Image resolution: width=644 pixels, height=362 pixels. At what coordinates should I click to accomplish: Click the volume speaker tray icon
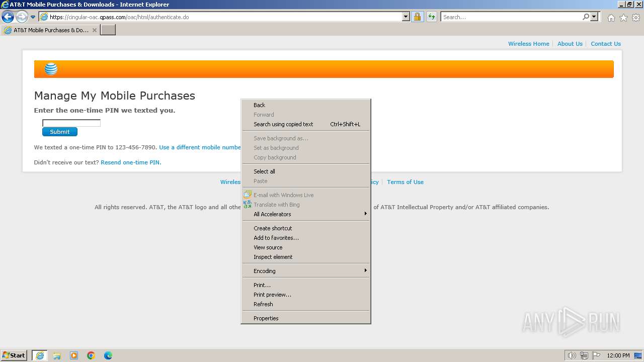(x=572, y=355)
